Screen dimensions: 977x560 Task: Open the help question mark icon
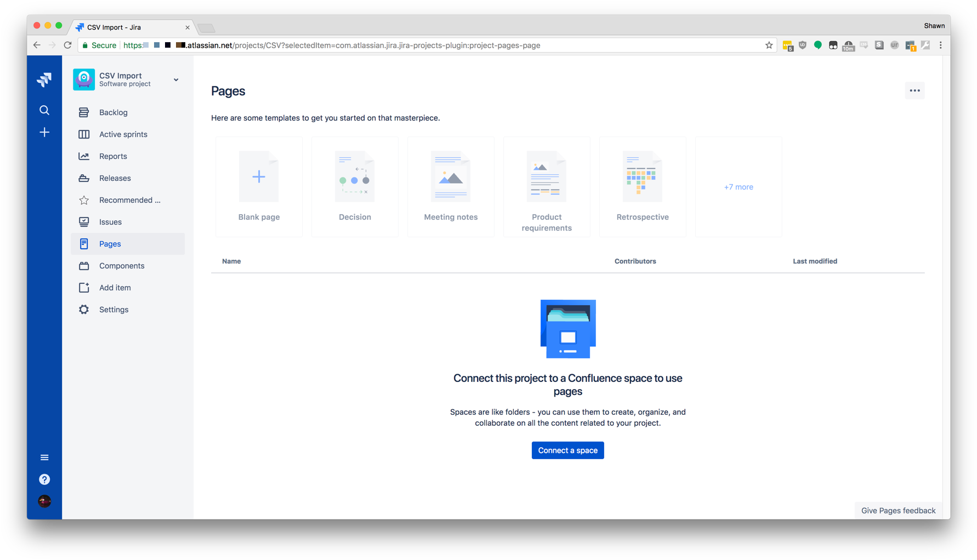pyautogui.click(x=44, y=479)
